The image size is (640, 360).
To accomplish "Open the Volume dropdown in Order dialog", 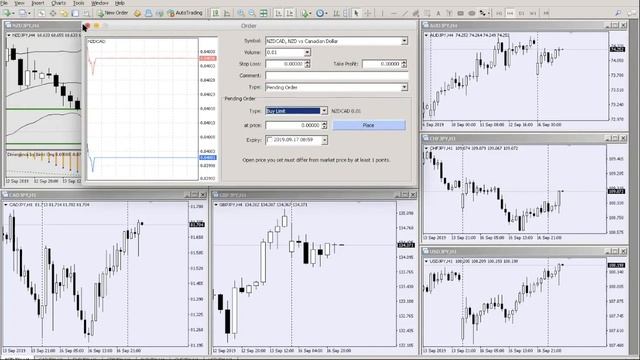I will pyautogui.click(x=307, y=52).
